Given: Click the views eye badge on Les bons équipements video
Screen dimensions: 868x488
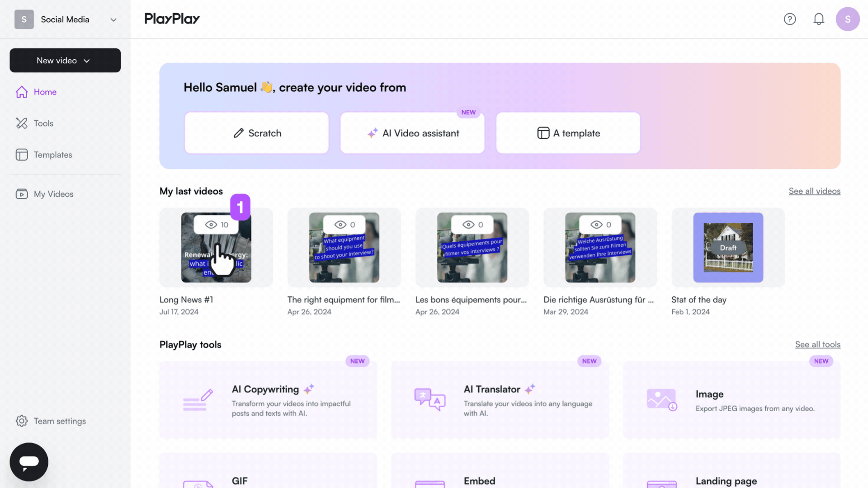Looking at the screenshot, I should pos(472,225).
